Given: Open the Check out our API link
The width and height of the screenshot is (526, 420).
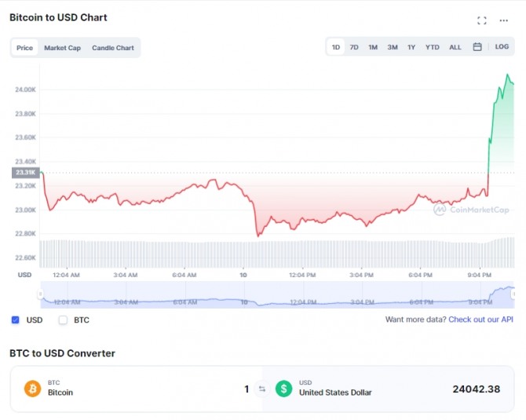Looking at the screenshot, I should [480, 320].
